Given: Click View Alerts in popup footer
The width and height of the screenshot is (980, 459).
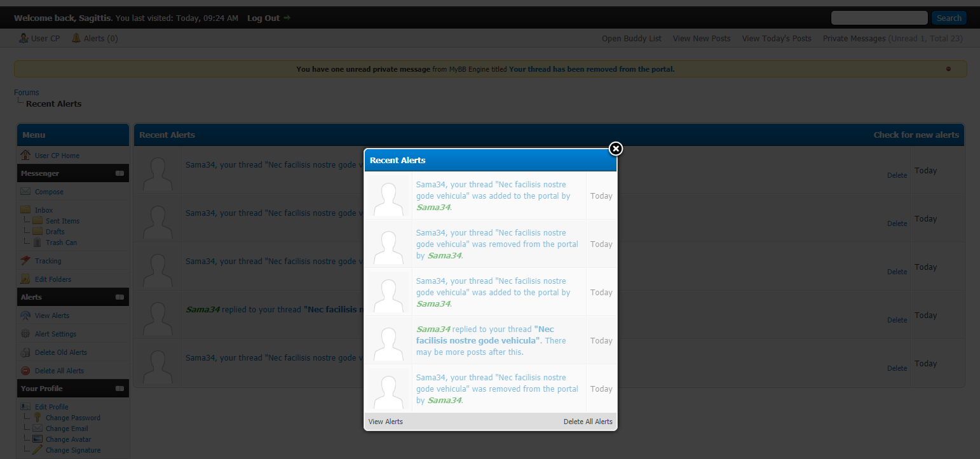Looking at the screenshot, I should 385,422.
